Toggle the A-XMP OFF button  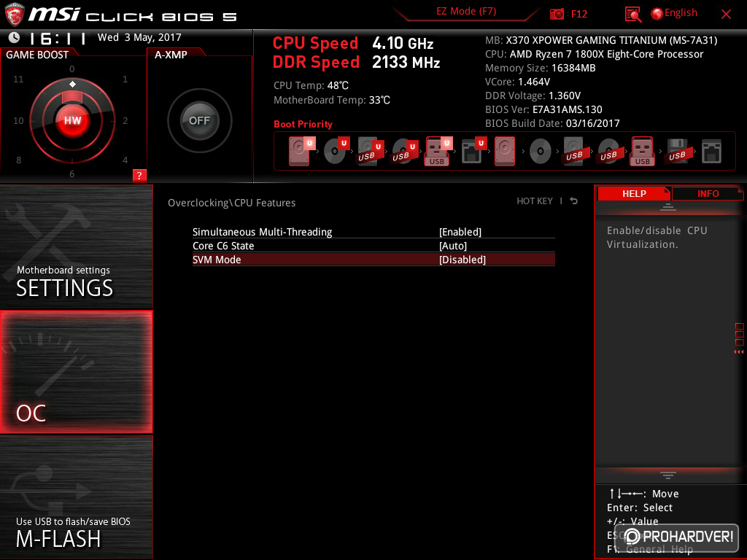point(200,120)
